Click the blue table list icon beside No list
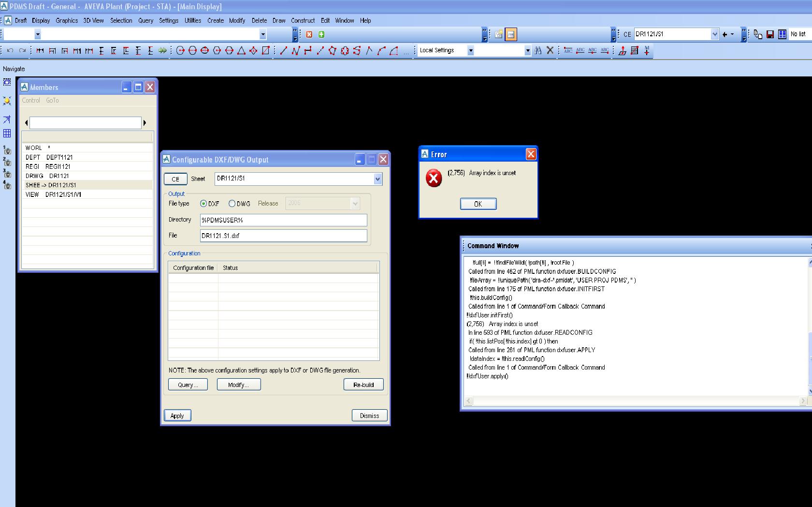The height and width of the screenshot is (507, 812). (x=782, y=34)
